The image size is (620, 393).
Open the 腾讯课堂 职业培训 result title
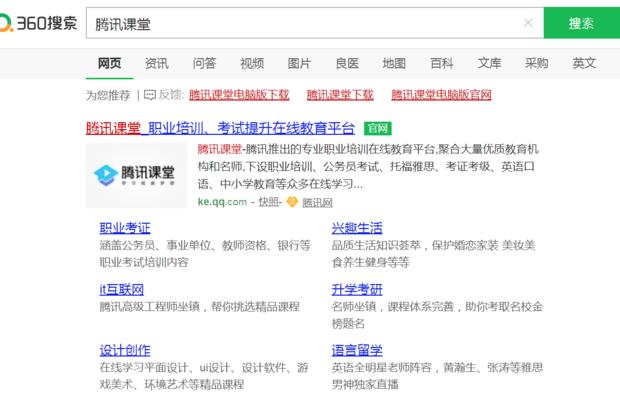coord(220,128)
